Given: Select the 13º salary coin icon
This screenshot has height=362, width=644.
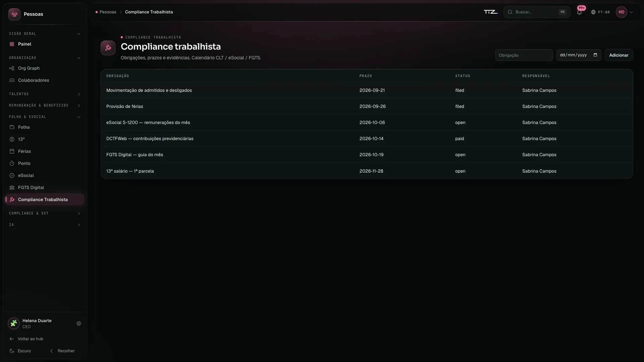Looking at the screenshot, I should (x=12, y=139).
